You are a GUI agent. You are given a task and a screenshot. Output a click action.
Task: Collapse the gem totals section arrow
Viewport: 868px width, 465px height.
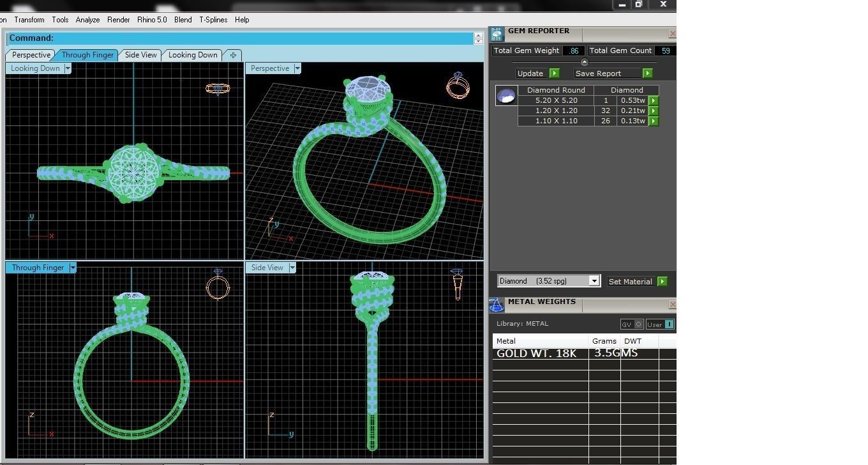tap(584, 62)
